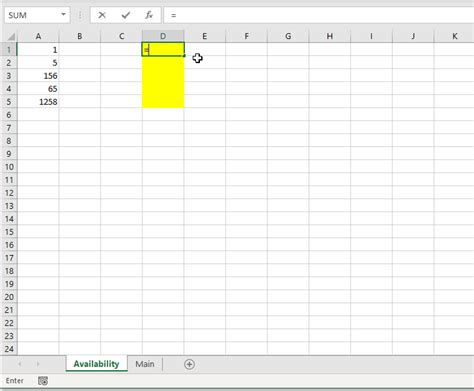
Task: Select row 24 header
Action: point(9,349)
